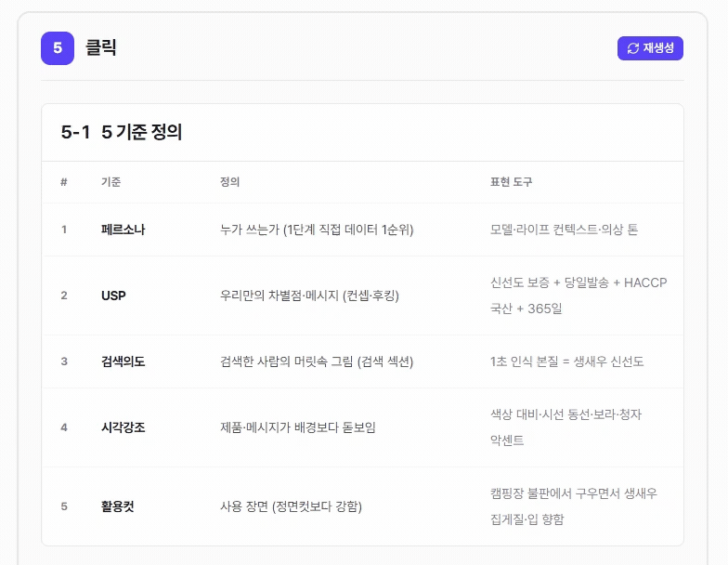This screenshot has width=728, height=565.
Task: Click the '신선도 보증 + 당일발송 + HACCP' cell
Action: pyautogui.click(x=578, y=296)
